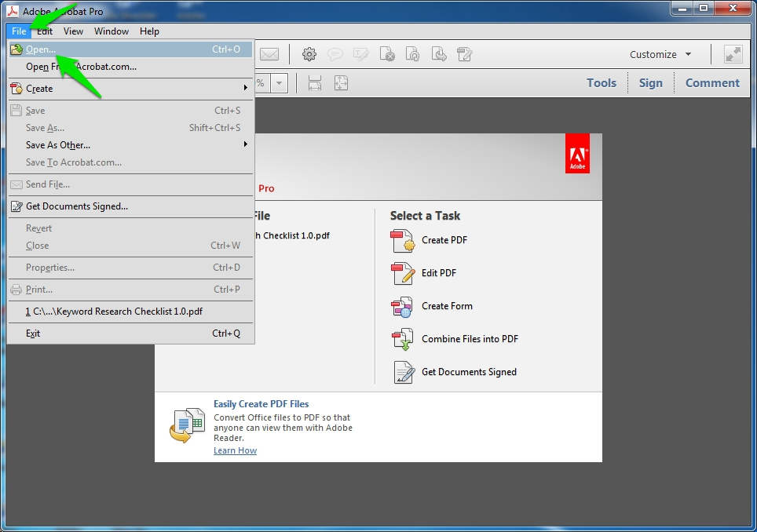Open document settings via the gear icon
This screenshot has width=757, height=532.
tap(309, 54)
